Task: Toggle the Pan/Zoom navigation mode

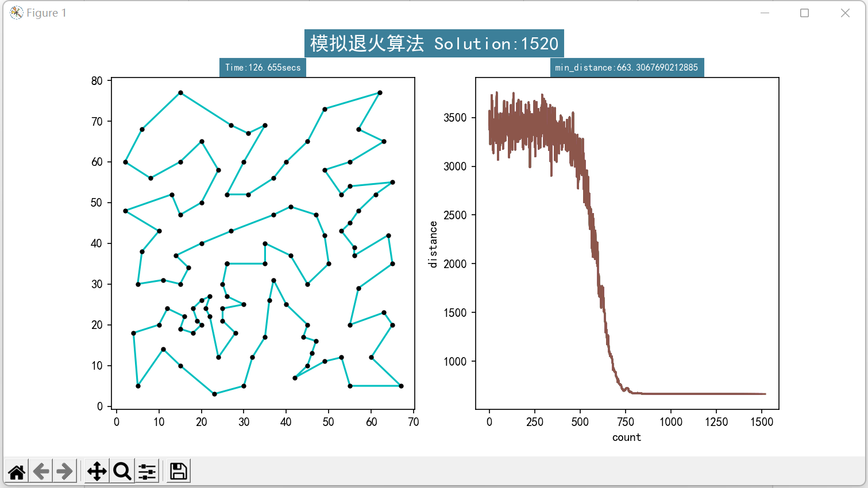Action: pos(96,471)
